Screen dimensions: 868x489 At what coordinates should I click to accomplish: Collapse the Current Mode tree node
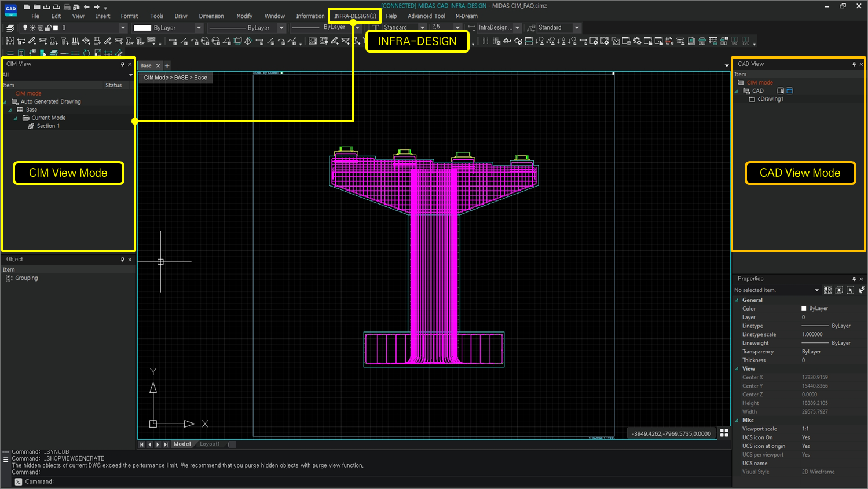pyautogui.click(x=16, y=118)
